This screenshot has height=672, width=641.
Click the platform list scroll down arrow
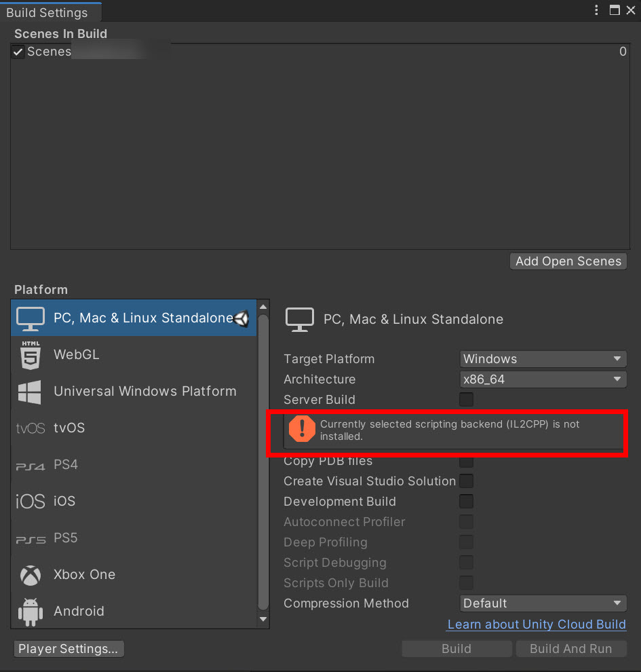263,619
